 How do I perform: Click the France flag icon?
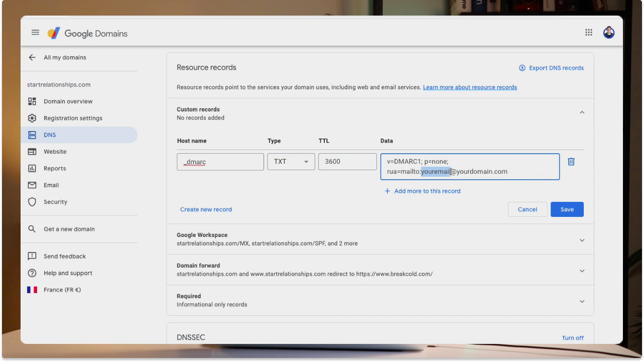32,290
